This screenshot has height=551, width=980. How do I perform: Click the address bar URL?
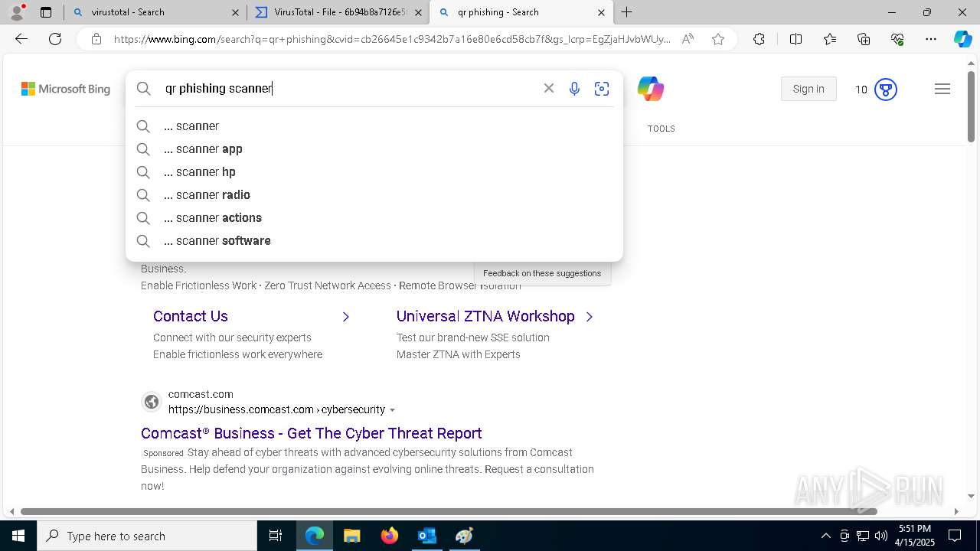(392, 39)
